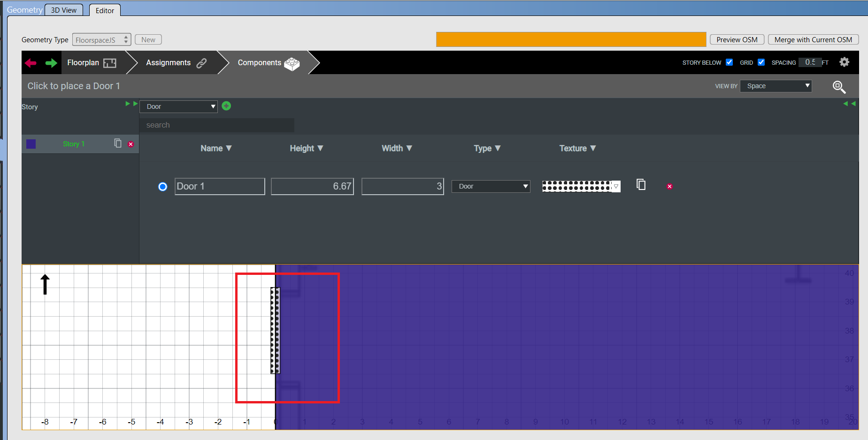Image resolution: width=868 pixels, height=440 pixels.
Task: Sort by Height column
Action: point(307,148)
